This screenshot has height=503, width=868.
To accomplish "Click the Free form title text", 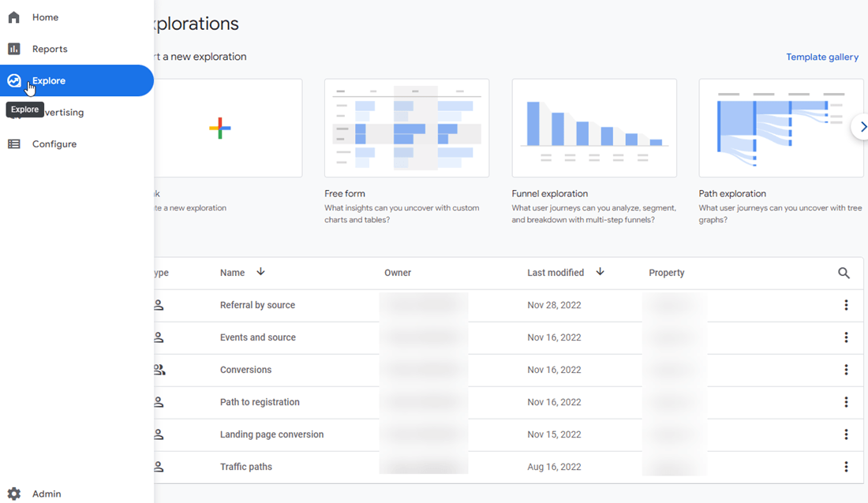I will pyautogui.click(x=344, y=194).
